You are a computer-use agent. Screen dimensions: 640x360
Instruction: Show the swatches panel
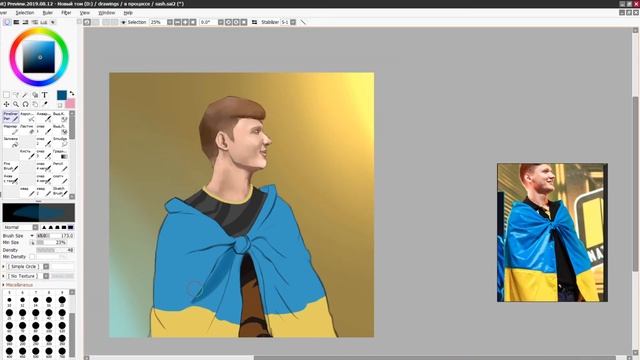tap(44, 22)
